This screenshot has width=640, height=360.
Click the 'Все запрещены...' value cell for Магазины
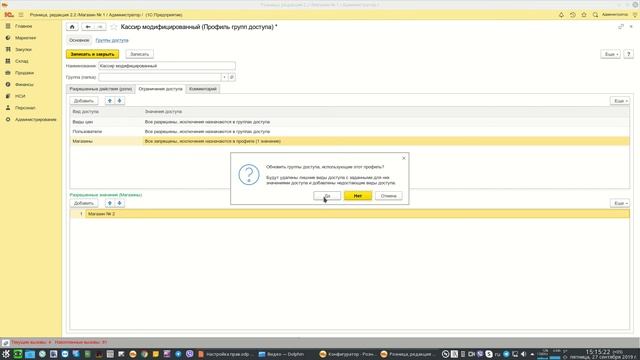pos(386,141)
